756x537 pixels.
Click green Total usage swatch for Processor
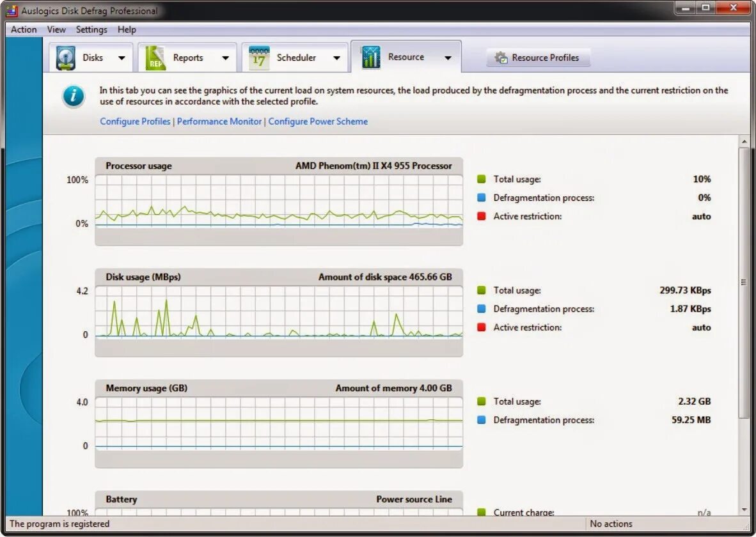coord(481,179)
